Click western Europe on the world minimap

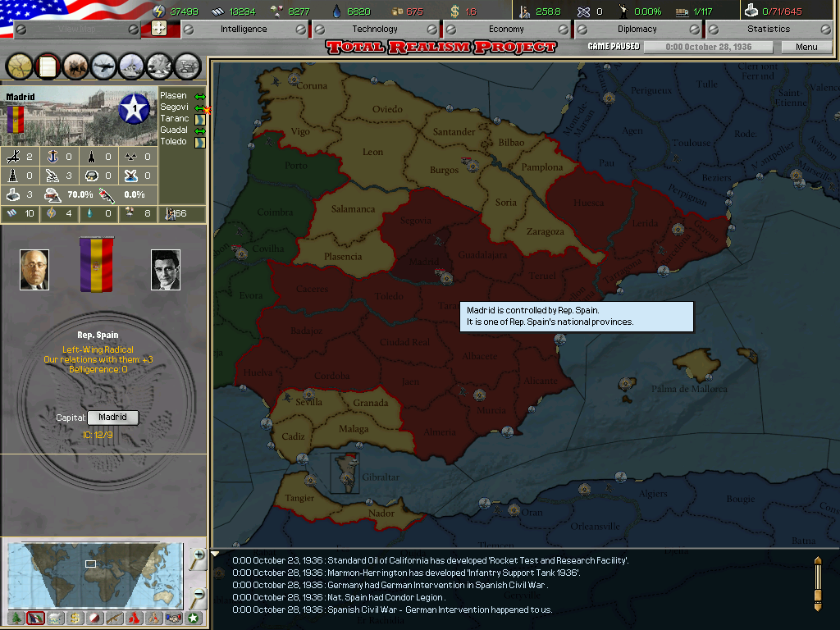click(x=90, y=564)
